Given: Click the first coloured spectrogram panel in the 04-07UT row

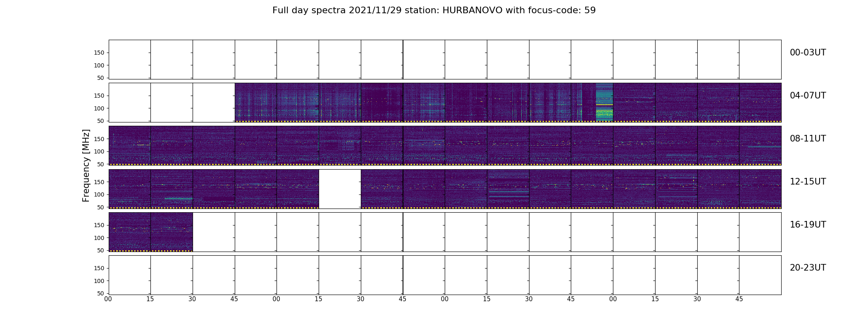Looking at the screenshot, I should (256, 103).
